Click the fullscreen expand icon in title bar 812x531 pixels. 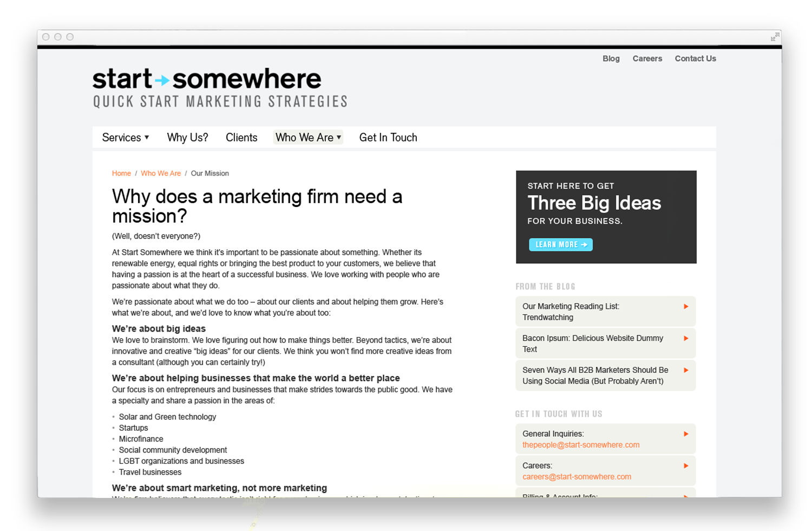click(775, 37)
